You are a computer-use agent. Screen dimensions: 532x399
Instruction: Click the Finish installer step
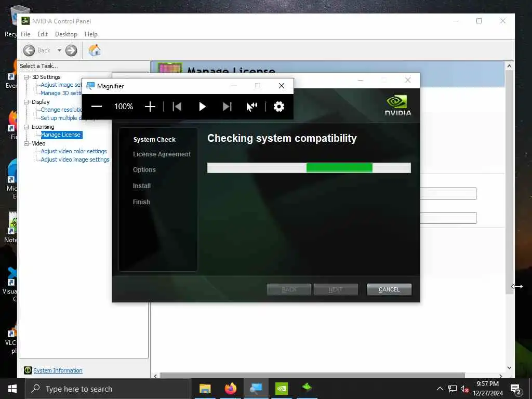141,202
